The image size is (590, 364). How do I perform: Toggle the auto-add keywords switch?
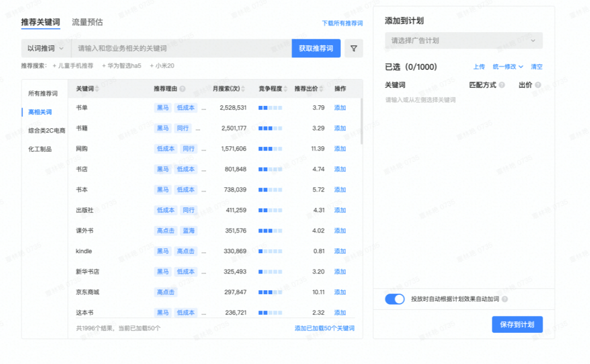coord(394,299)
